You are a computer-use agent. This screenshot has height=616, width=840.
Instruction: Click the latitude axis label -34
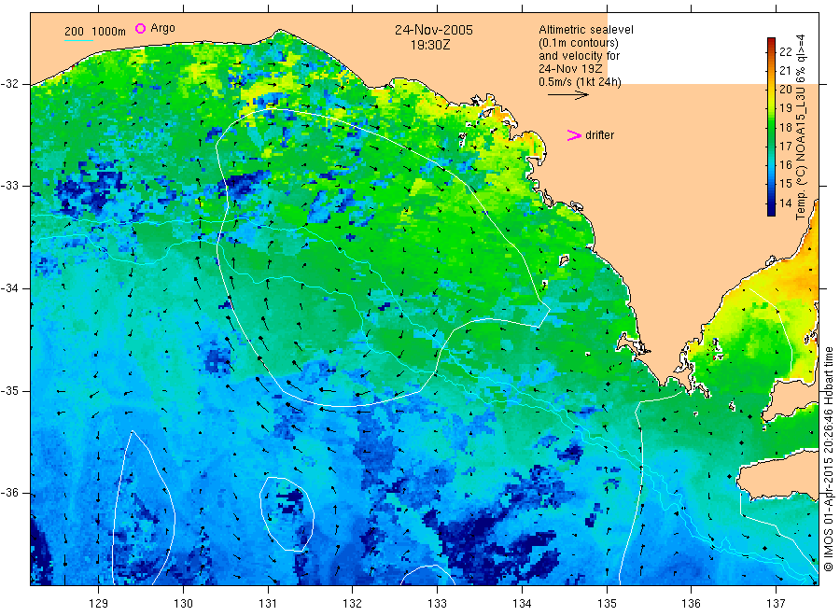point(9,288)
